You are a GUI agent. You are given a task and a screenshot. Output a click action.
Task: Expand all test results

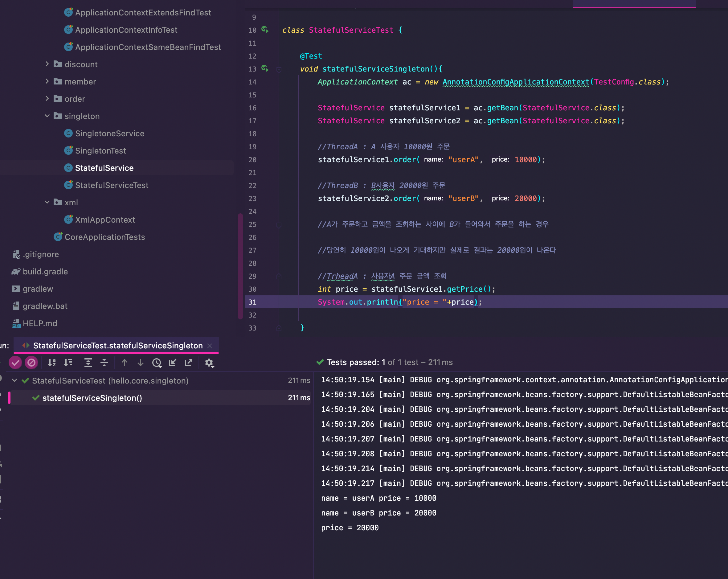[88, 363]
